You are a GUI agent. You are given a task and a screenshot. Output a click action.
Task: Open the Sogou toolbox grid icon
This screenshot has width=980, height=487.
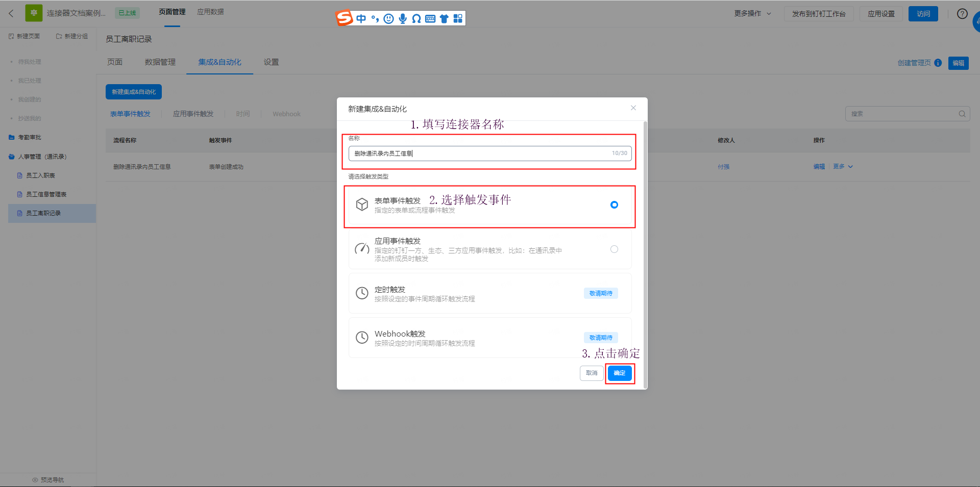coord(458,19)
